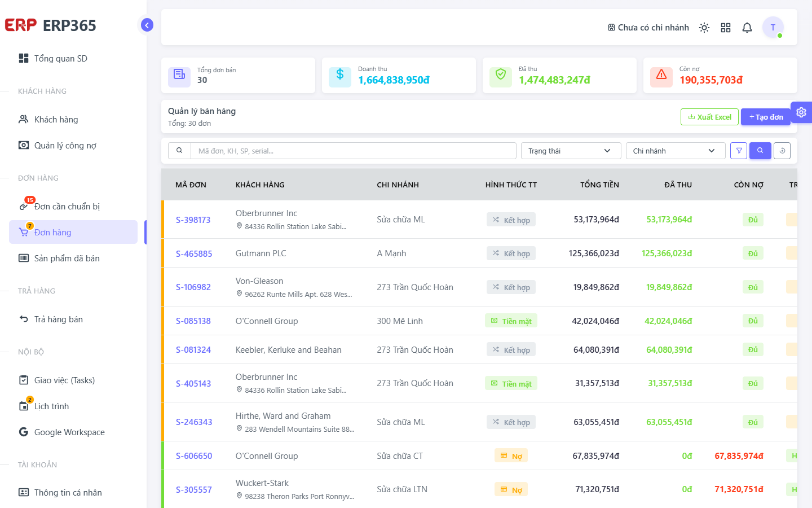Open notifications bell

pos(747,28)
